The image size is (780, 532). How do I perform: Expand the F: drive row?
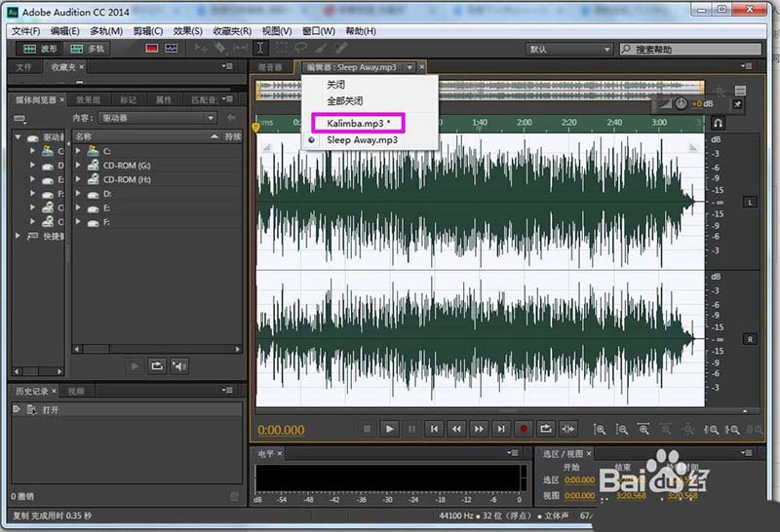(78, 222)
